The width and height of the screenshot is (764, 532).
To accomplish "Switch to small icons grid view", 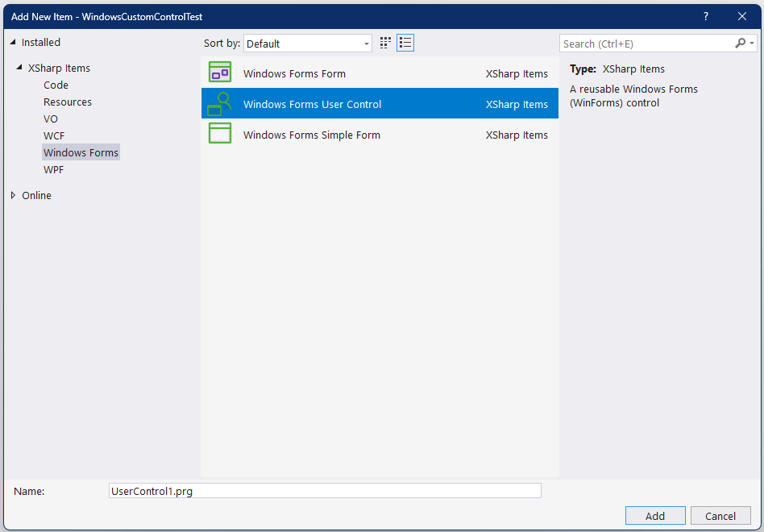I will click(x=385, y=44).
